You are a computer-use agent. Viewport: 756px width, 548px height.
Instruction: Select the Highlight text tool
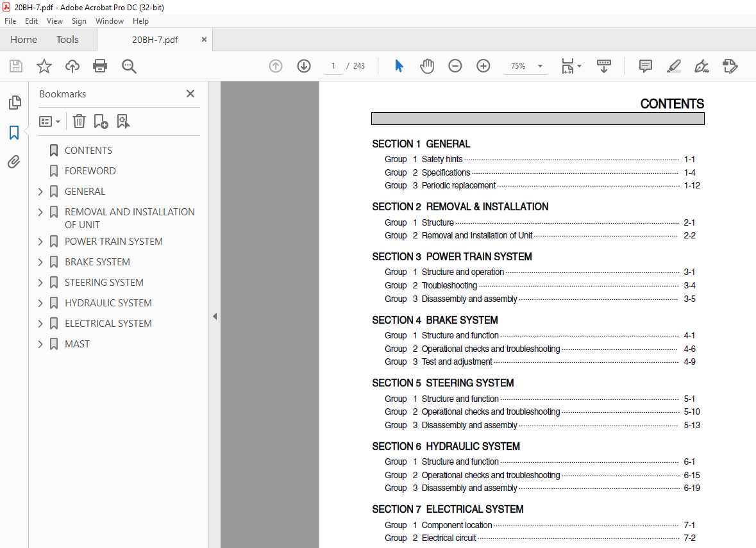pos(673,66)
